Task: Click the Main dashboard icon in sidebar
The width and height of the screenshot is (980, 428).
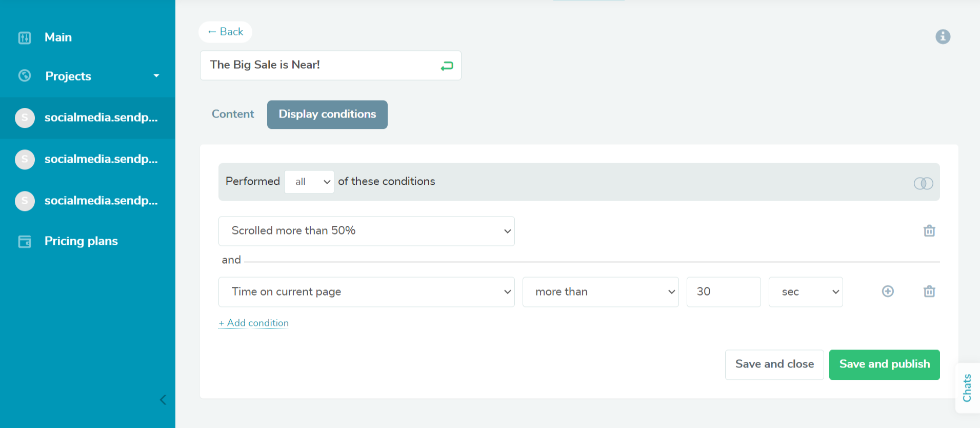Action: 25,37
